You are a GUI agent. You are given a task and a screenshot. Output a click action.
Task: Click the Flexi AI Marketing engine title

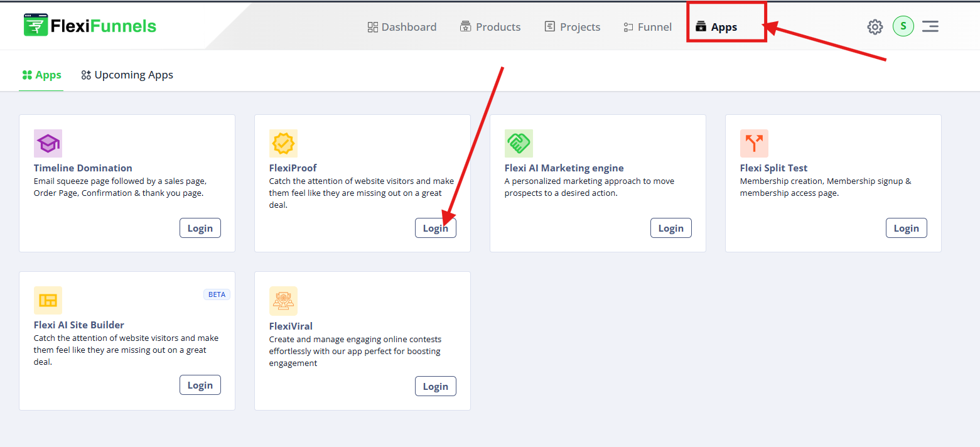pos(564,168)
